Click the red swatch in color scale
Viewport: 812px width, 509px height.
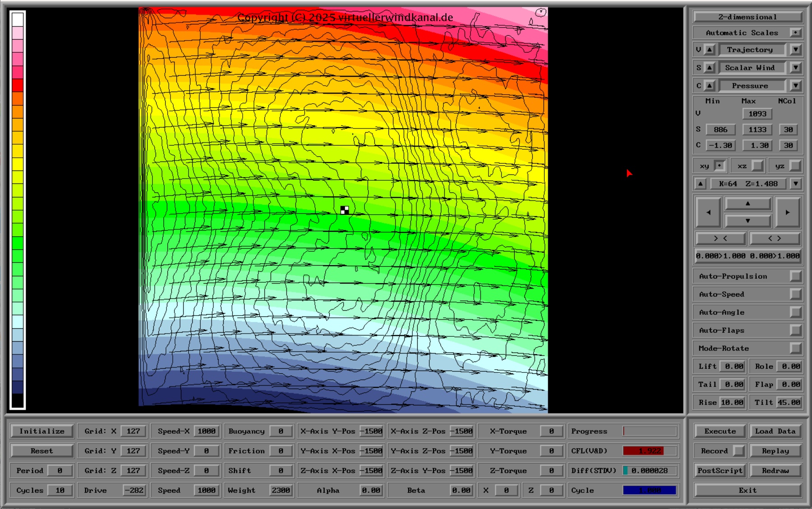[x=18, y=85]
